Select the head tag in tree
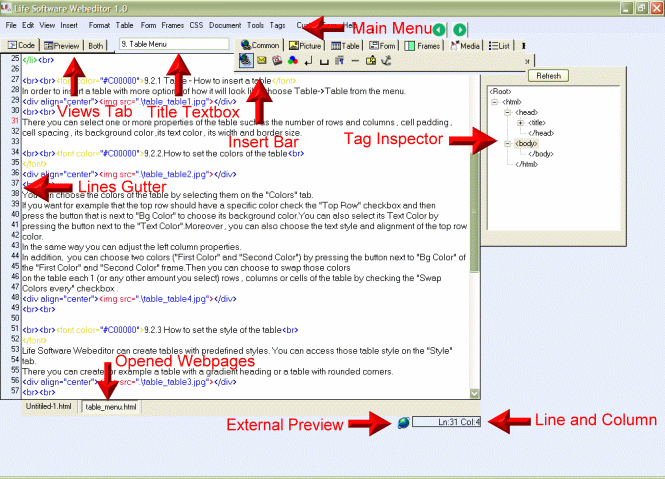 (x=526, y=112)
